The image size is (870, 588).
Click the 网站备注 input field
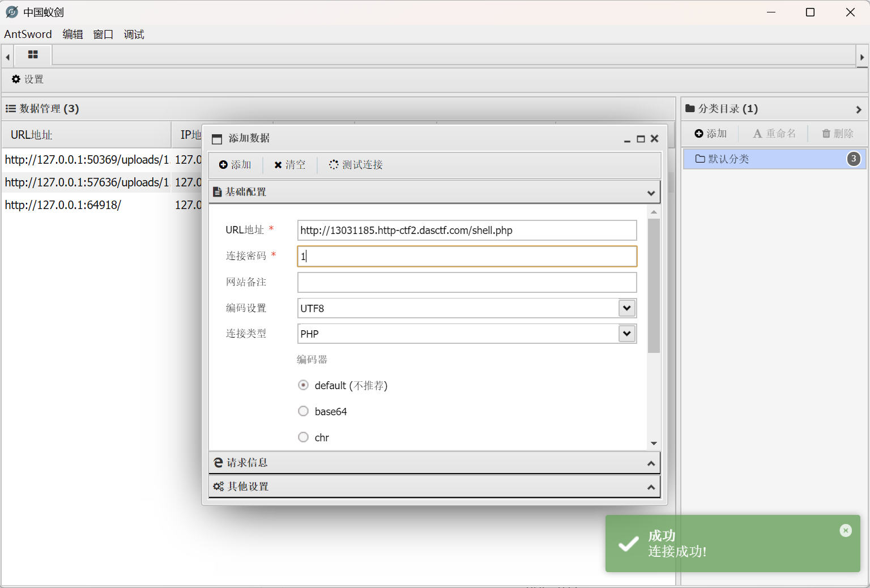(467, 282)
